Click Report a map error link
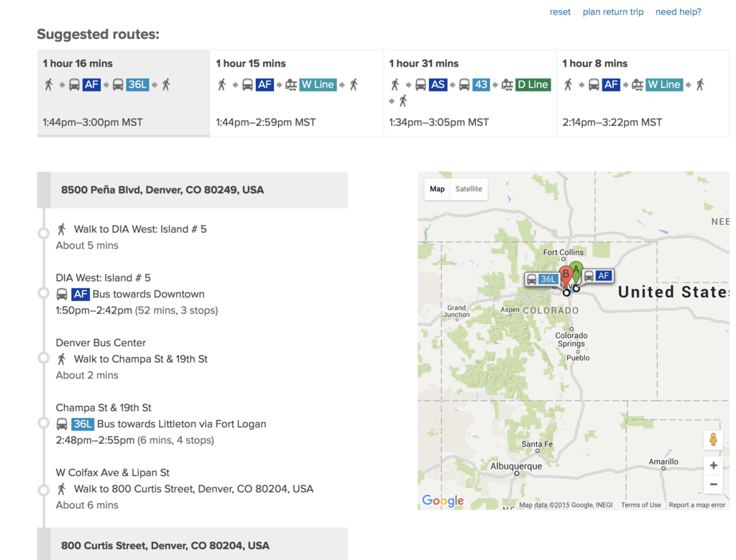736x560 pixels. click(x=696, y=505)
